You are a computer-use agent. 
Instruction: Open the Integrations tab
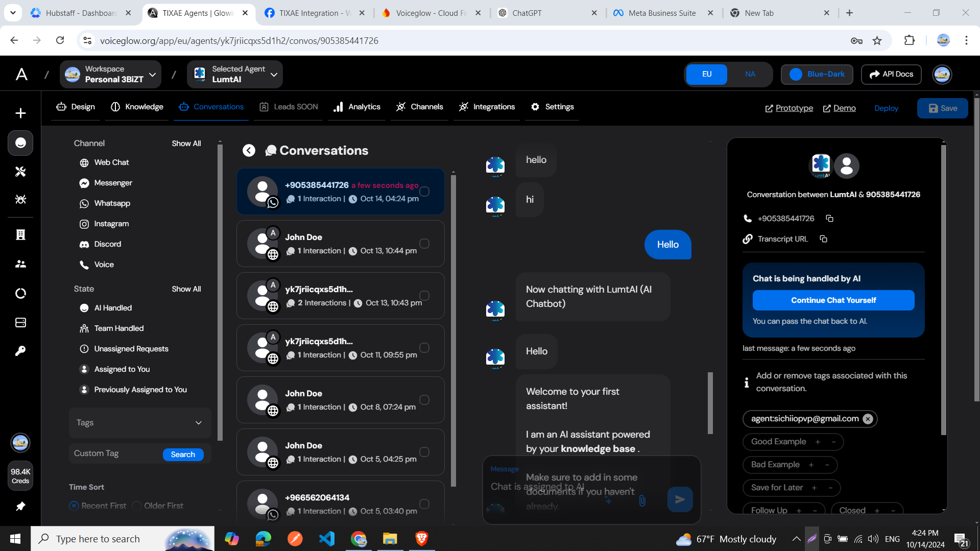click(487, 107)
